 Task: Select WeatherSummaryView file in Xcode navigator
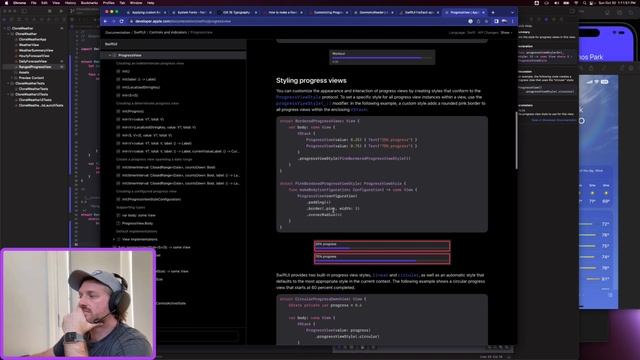click(36, 51)
